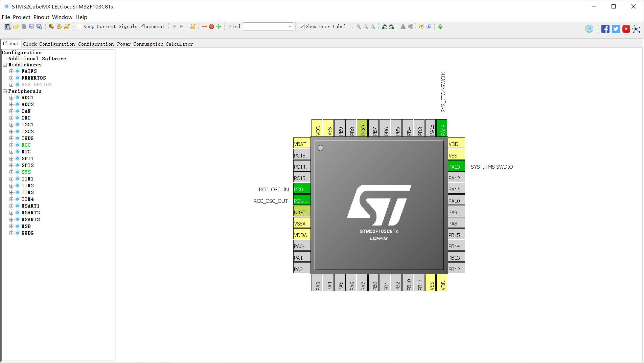Enable Keep Current Signals Placement
This screenshot has width=644, height=363.
pyautogui.click(x=79, y=26)
